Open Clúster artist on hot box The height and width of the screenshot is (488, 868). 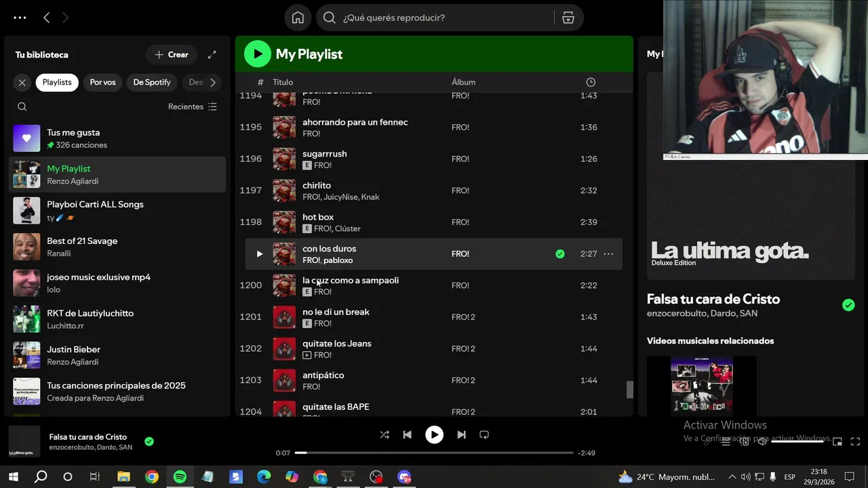coord(348,228)
